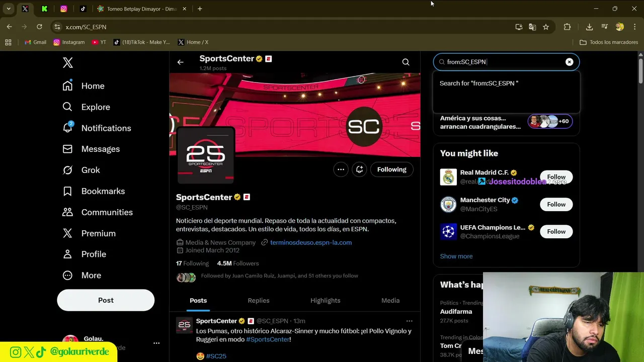Follow Manchester City
This screenshot has width=644, height=362.
[x=556, y=204]
